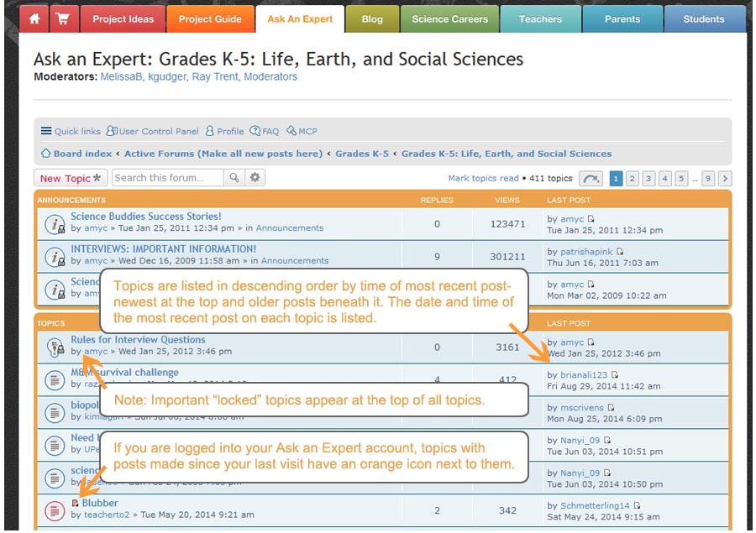View latest post icon next to Schmetterling14

[638, 505]
